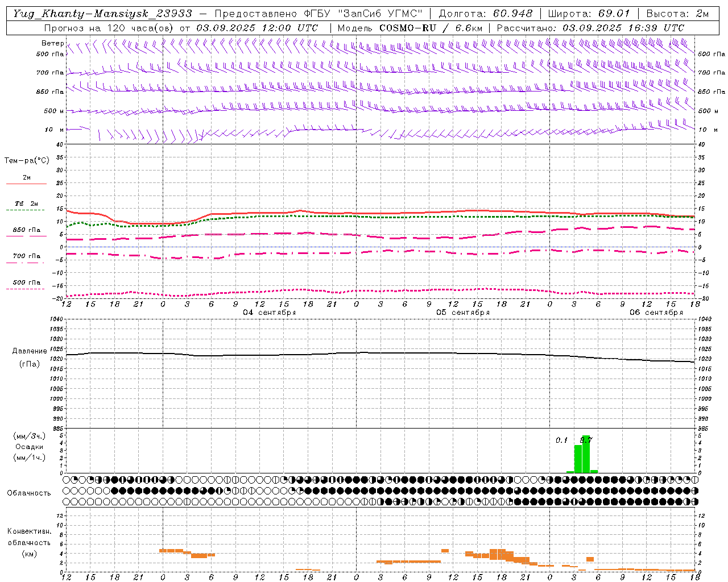The image size is (728, 582).
Task: Click the 05 сентября date label
Action: (462, 313)
